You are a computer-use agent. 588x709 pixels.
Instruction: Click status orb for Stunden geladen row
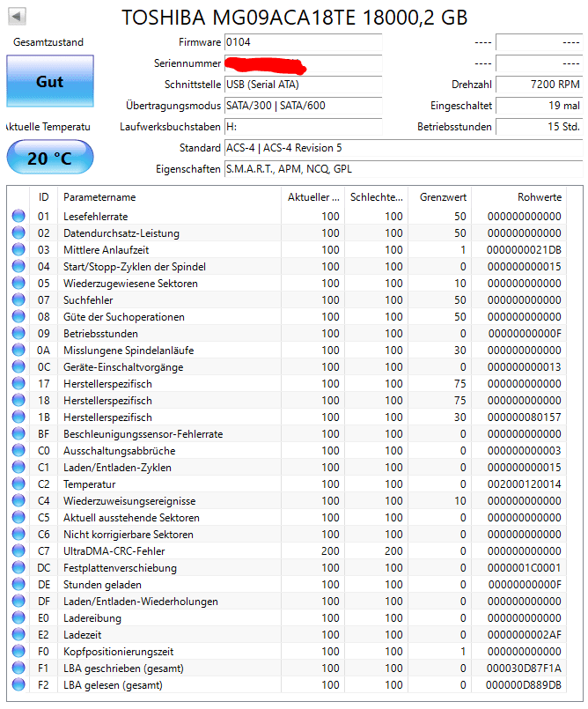click(18, 584)
